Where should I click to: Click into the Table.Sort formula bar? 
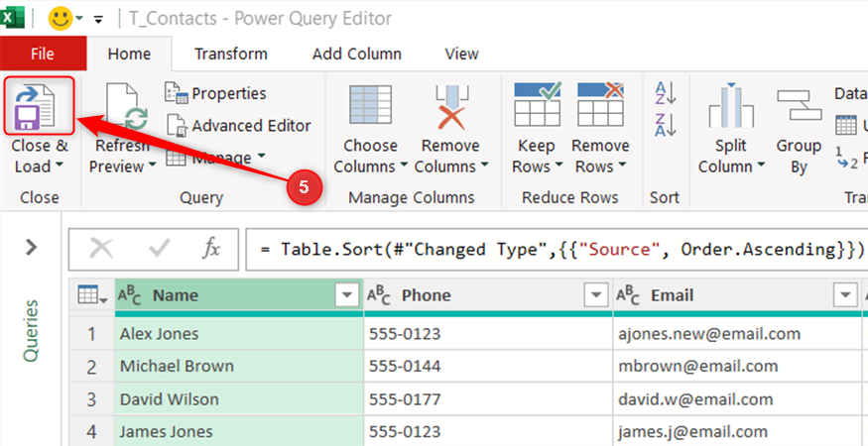(557, 249)
